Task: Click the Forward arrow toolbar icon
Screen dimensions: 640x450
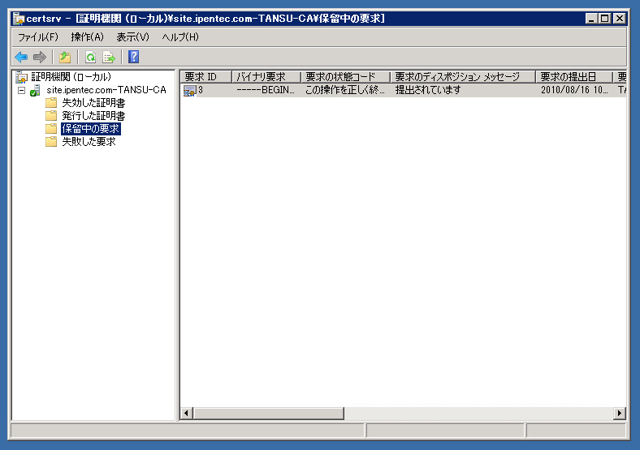Action: coord(40,57)
